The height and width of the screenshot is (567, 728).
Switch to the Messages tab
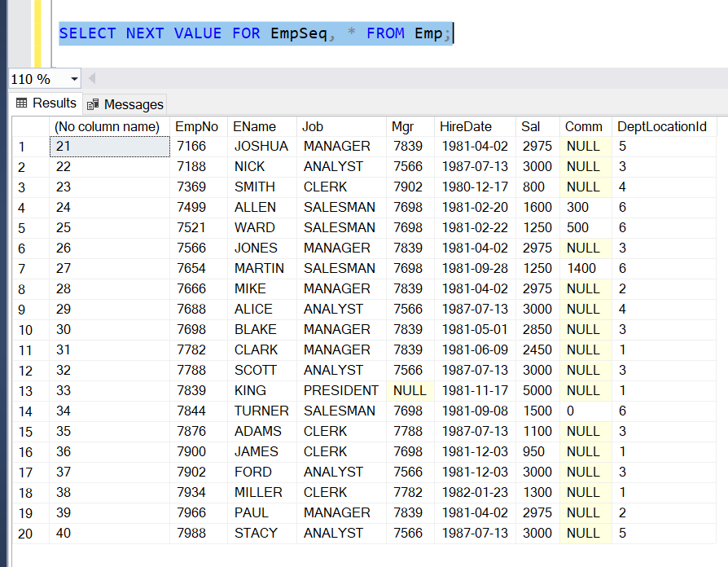[133, 104]
